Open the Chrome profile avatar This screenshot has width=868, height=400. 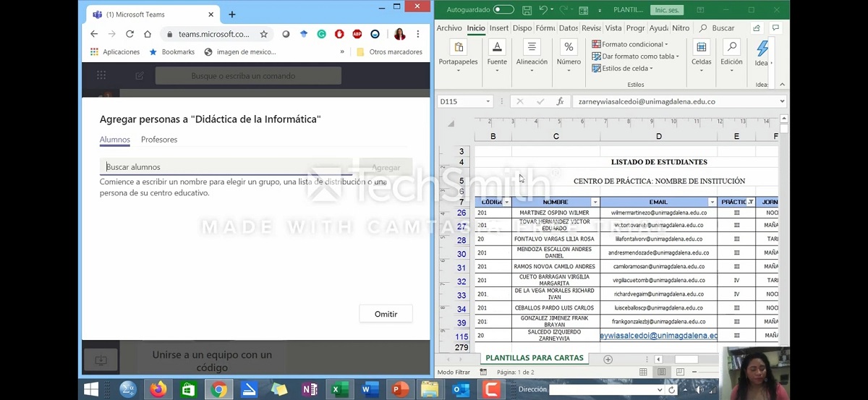[399, 34]
